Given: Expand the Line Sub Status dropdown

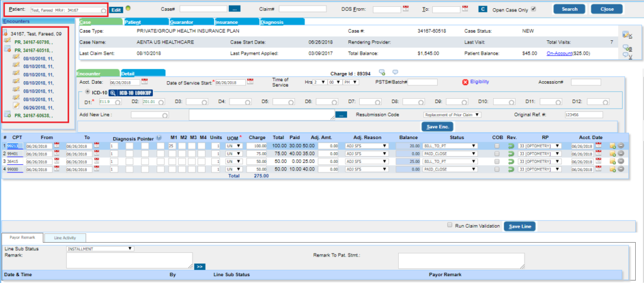Looking at the screenshot, I should (x=100, y=248).
